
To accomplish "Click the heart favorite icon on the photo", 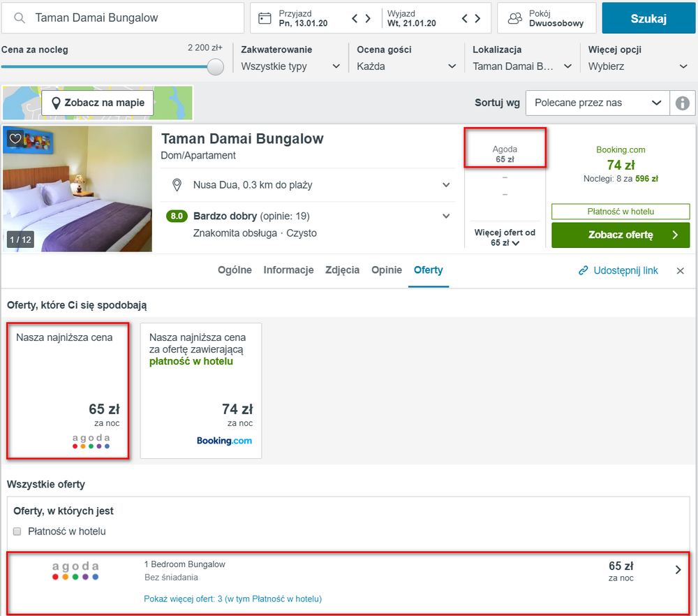I will click(15, 138).
